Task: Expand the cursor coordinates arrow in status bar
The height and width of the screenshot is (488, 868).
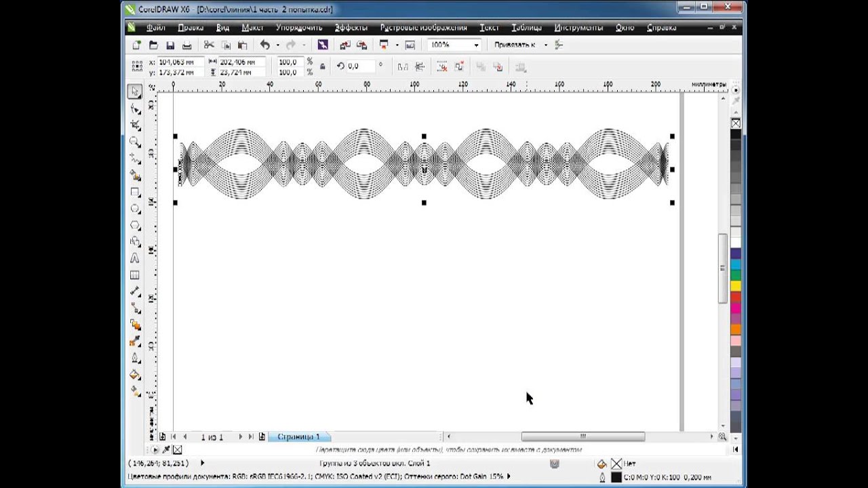Action: (202, 463)
